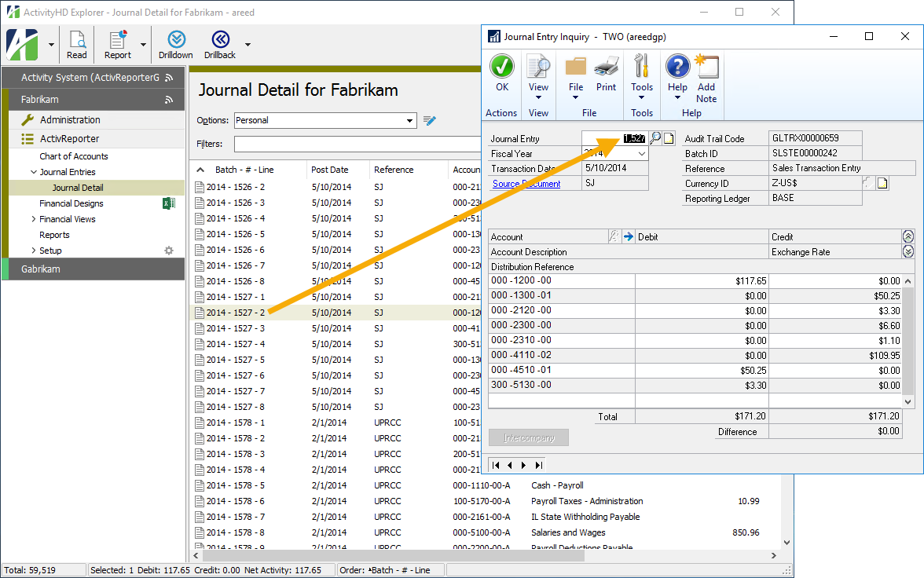The width and height of the screenshot is (924, 578).
Task: Click the Print printer icon
Action: [x=606, y=68]
